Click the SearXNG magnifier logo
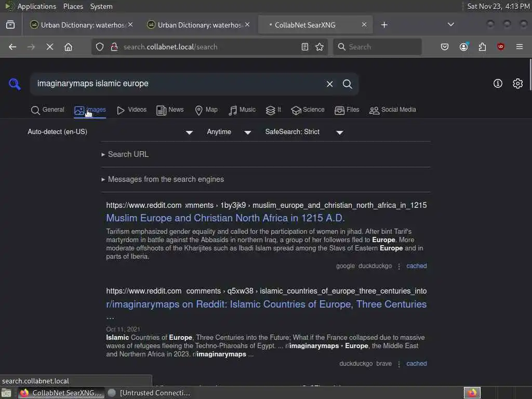The width and height of the screenshot is (532, 399). click(15, 84)
